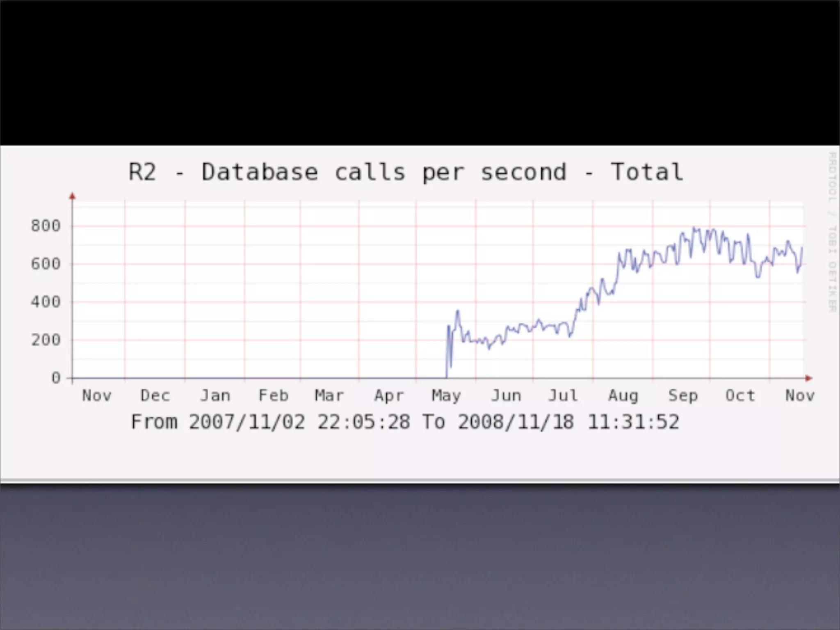This screenshot has height=630, width=840.
Task: Click the chart title text
Action: pyautogui.click(x=405, y=172)
